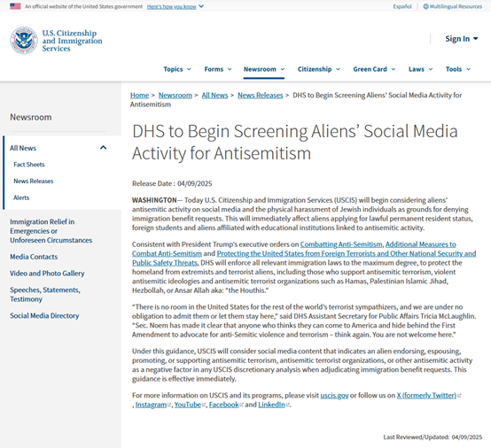
Task: Click the 'Release Date : 04/09/2025' text
Action: click(172, 183)
